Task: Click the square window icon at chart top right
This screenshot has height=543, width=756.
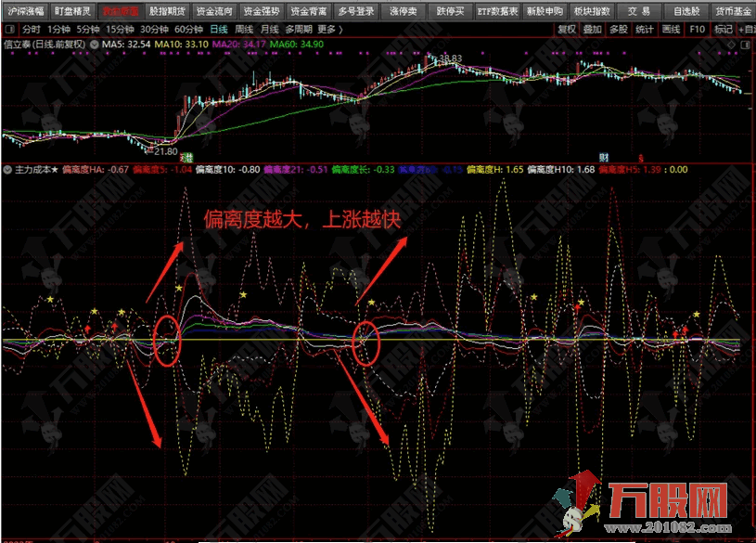Action: 746,45
